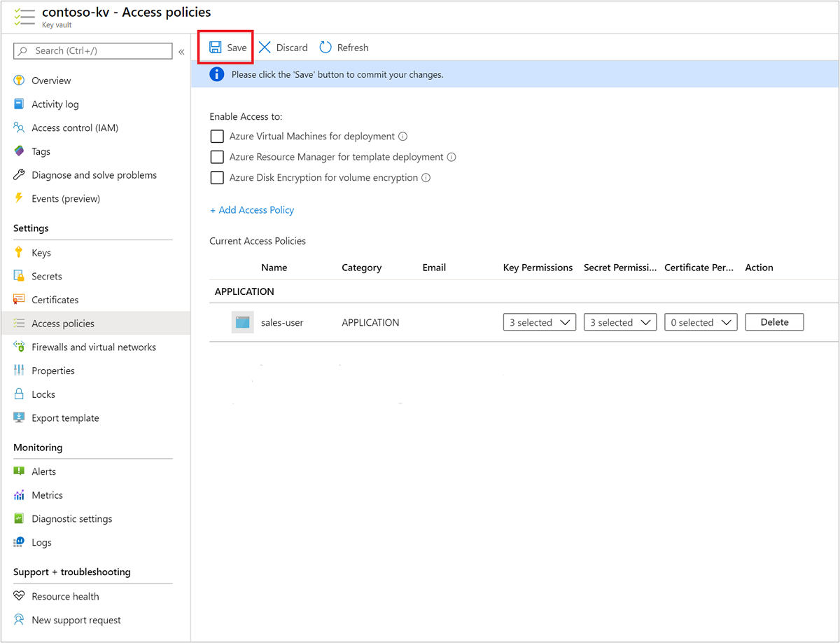
Task: Delete the sales-user access policy
Action: click(774, 321)
